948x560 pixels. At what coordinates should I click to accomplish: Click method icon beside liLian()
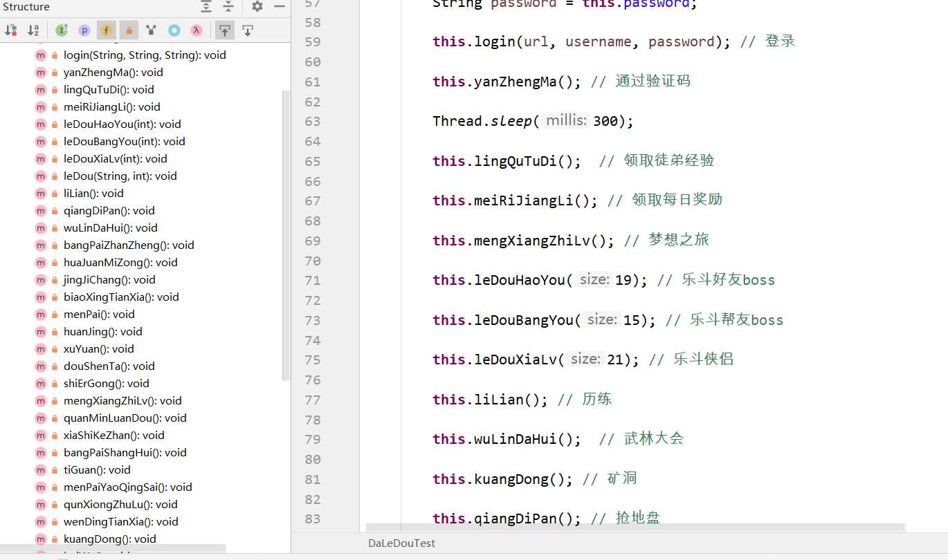click(x=41, y=193)
